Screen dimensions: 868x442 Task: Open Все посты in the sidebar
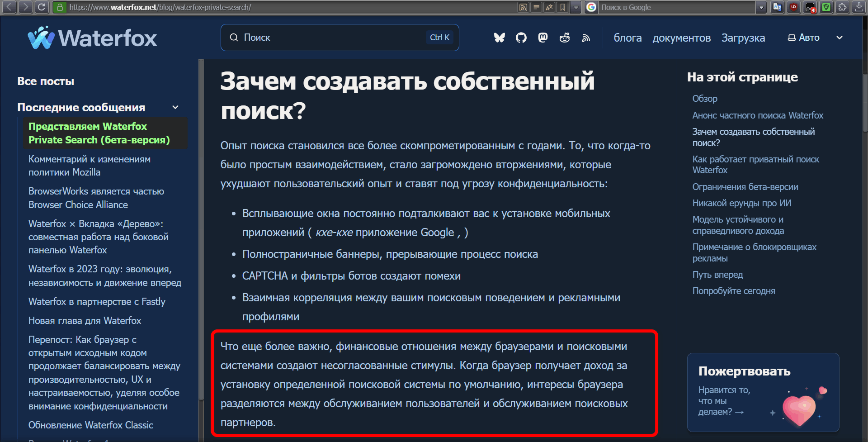click(x=46, y=81)
